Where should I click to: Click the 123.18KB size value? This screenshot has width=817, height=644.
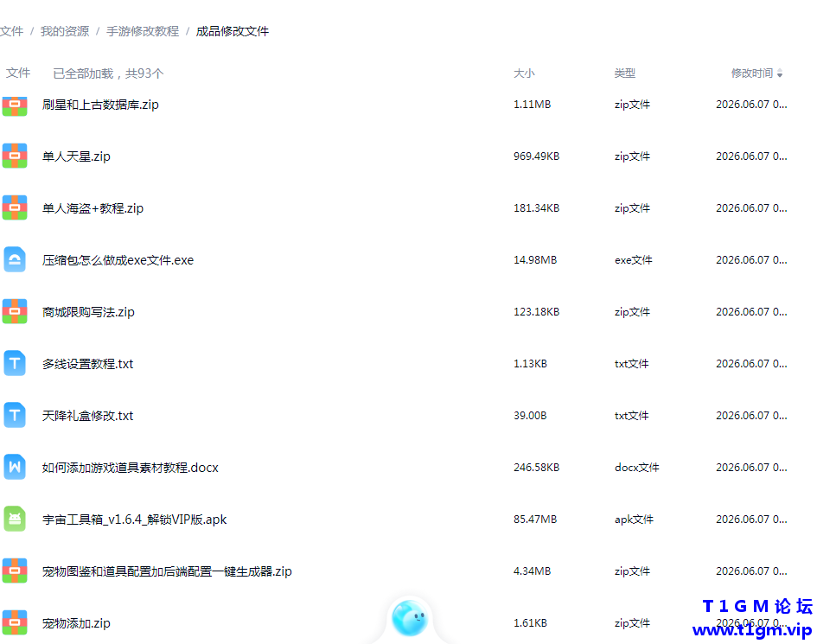(536, 311)
